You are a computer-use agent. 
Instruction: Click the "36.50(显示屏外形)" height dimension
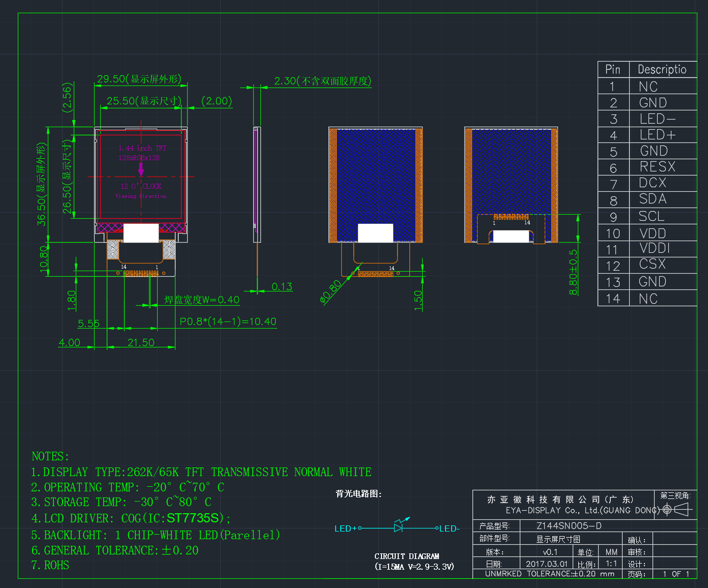(41, 184)
